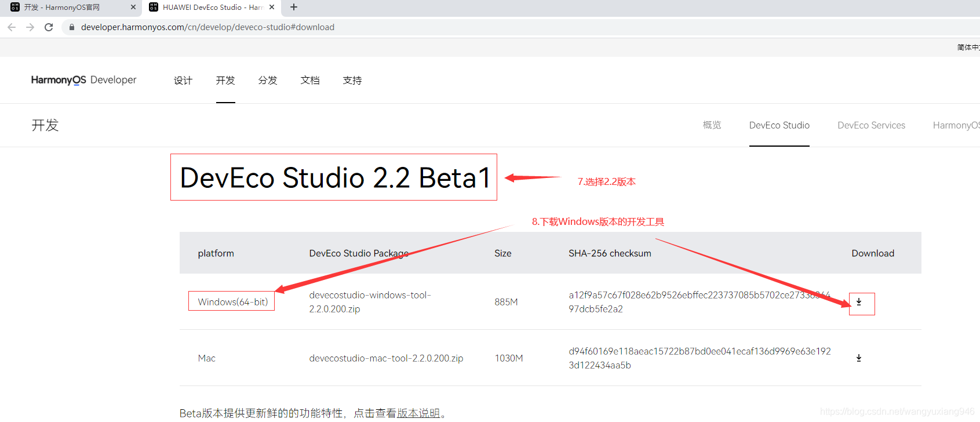
Task: Open the 分发 navigation menu
Action: click(268, 81)
